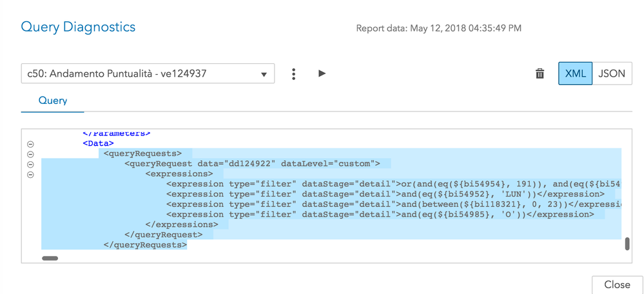644x294 pixels.
Task: Collapse the expressions XML node
Action: (x=30, y=175)
